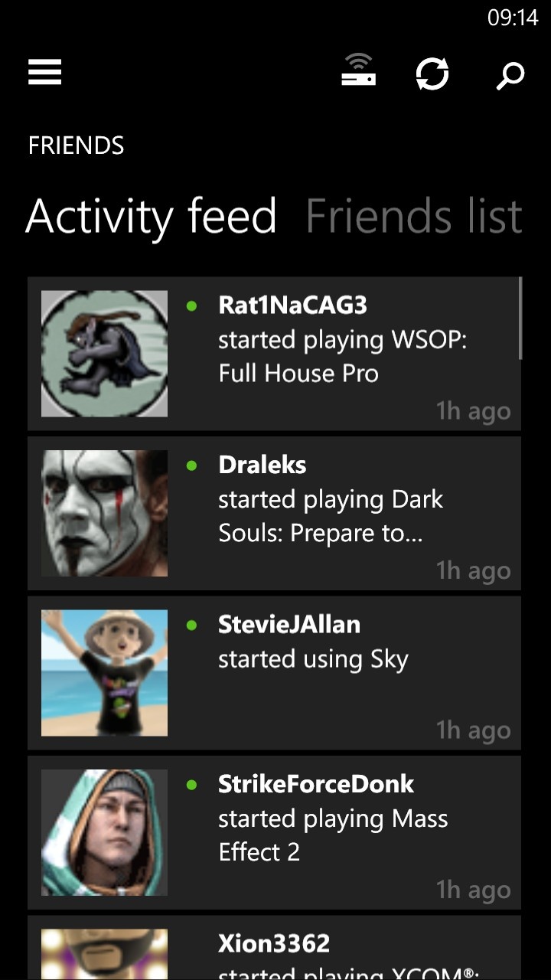Select the StevieJAllan gamertag
Image resolution: width=551 pixels, height=980 pixels.
[289, 624]
